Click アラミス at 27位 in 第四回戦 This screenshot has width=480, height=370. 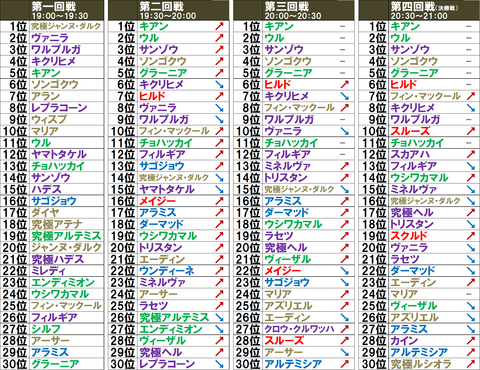[x=409, y=329]
